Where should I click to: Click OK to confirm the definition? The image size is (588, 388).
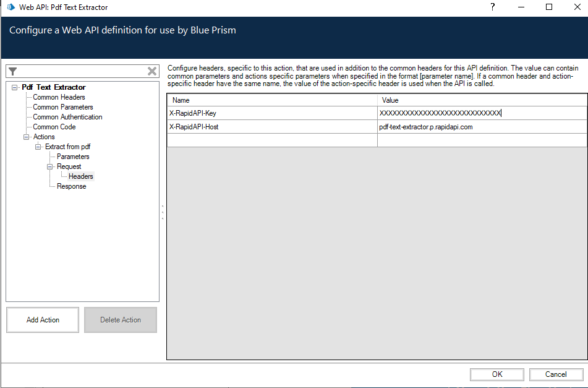[497, 374]
